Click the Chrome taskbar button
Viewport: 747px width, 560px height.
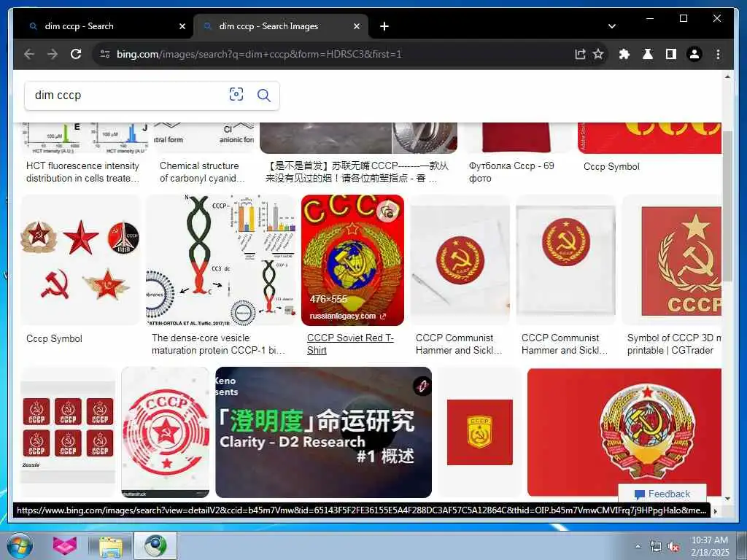pyautogui.click(x=155, y=545)
